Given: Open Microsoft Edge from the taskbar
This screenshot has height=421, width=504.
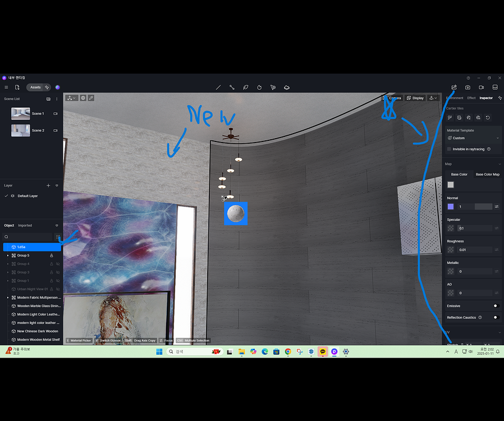Looking at the screenshot, I should pos(264,351).
